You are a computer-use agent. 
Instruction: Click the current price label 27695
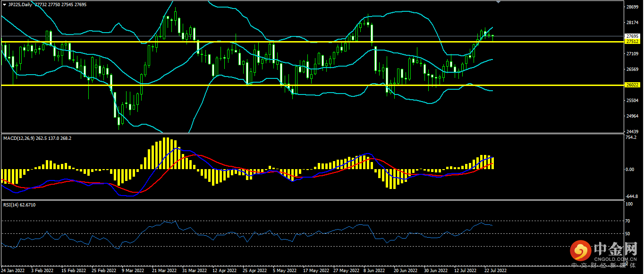point(632,36)
